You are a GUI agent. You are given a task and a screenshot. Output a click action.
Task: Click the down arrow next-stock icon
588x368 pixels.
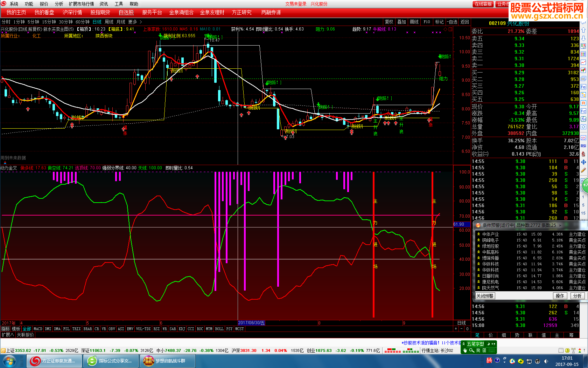coord(583,38)
